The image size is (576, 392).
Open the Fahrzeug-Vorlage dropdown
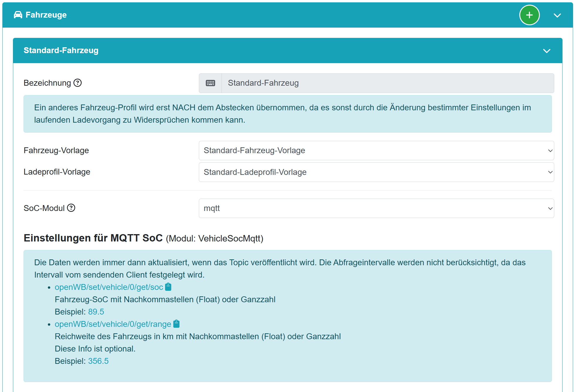coord(376,151)
